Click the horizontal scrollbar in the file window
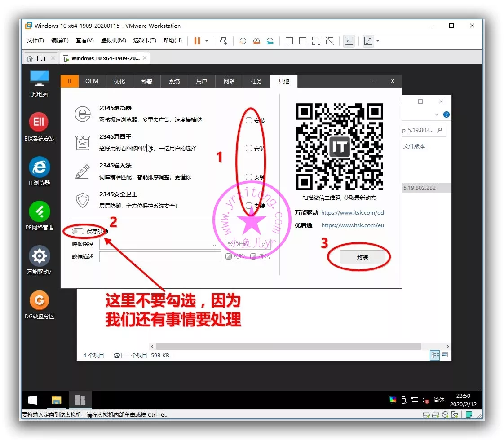Image resolution: width=504 pixels, height=440 pixels. click(x=287, y=346)
